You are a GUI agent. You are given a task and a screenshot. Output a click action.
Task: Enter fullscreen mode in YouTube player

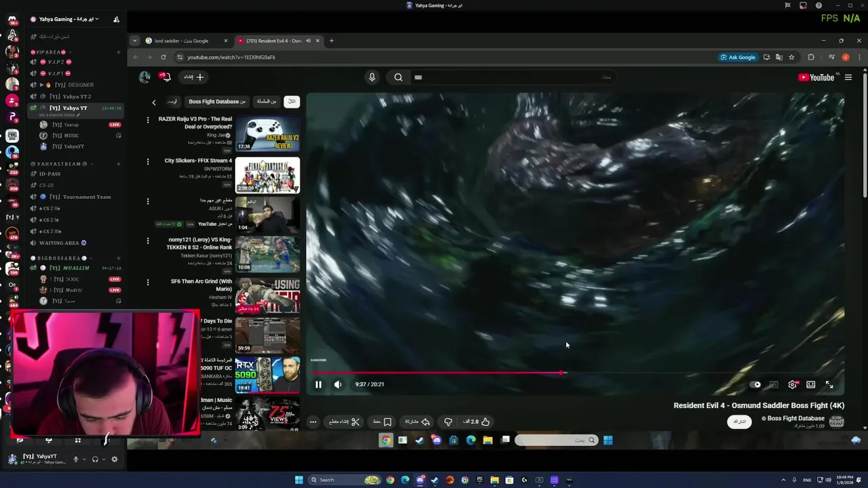tap(829, 384)
